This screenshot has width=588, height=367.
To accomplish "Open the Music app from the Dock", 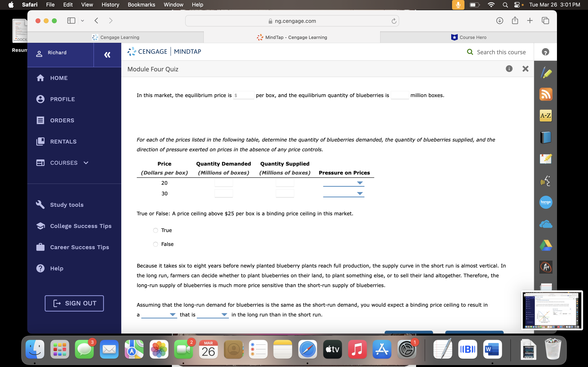I will point(357,349).
